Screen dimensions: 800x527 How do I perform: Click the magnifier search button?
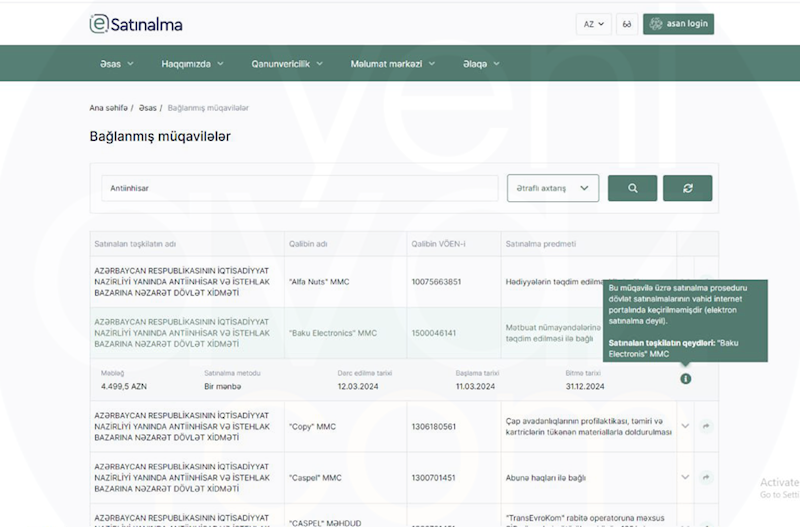point(632,188)
